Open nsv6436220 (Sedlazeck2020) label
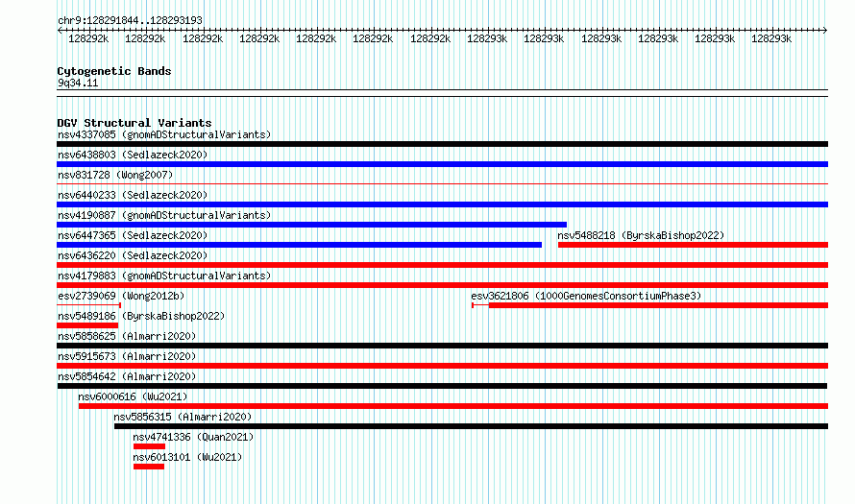855x504 pixels. 133,255
